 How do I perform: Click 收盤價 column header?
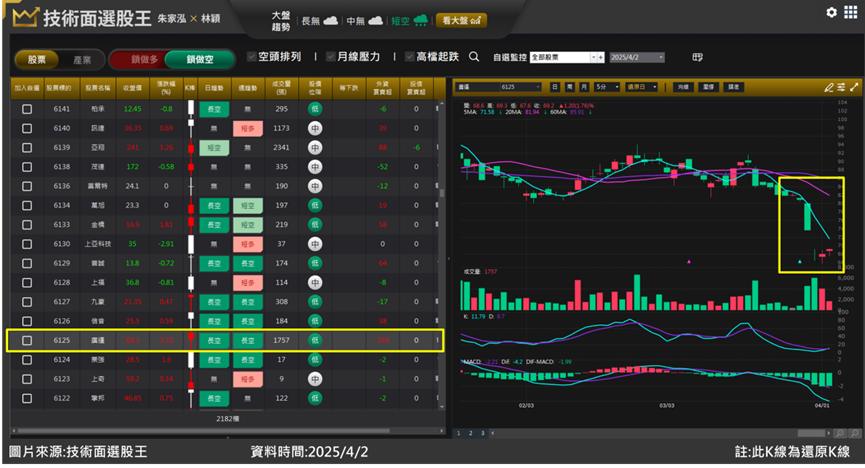(x=132, y=88)
